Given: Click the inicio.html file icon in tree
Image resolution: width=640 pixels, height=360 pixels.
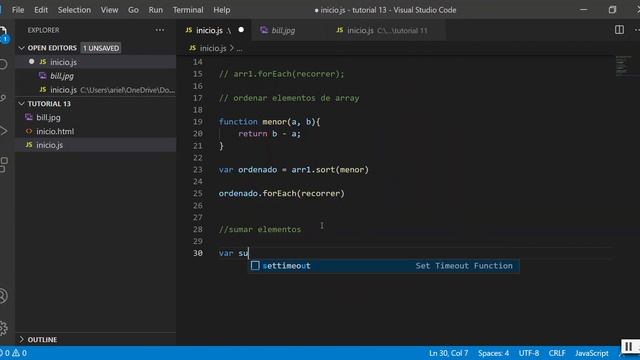Looking at the screenshot, I should tap(29, 131).
